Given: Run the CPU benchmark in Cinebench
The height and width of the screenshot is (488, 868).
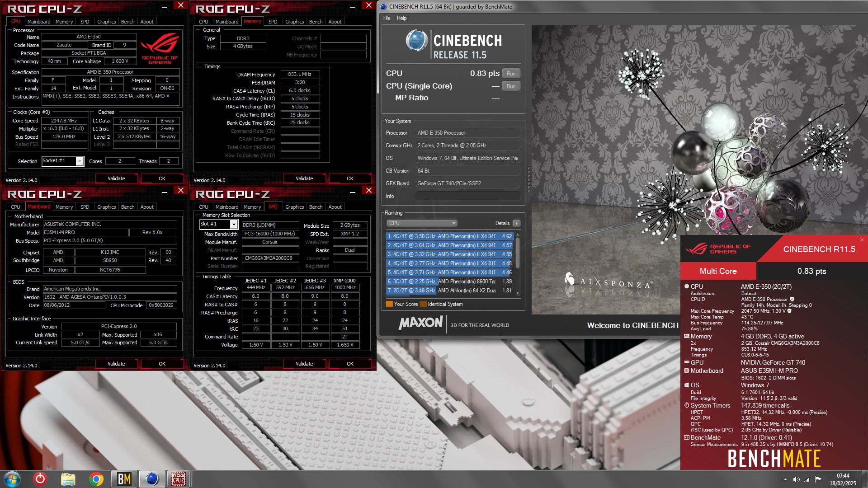Looking at the screenshot, I should click(x=511, y=74).
